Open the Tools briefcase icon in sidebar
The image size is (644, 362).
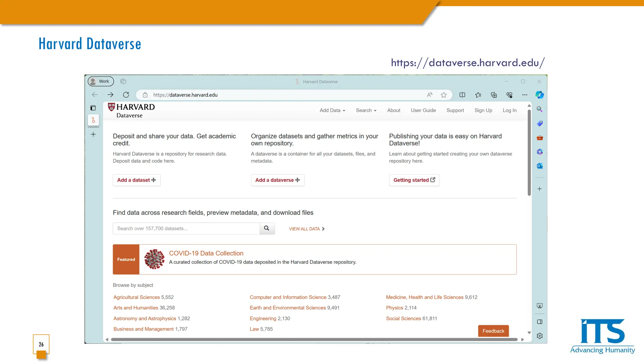click(540, 138)
